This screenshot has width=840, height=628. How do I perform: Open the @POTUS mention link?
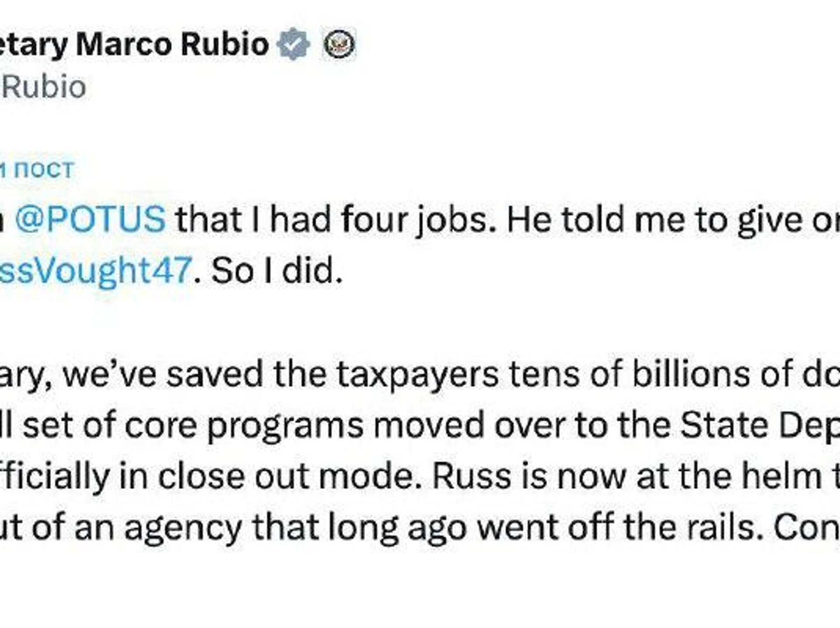[90, 219]
